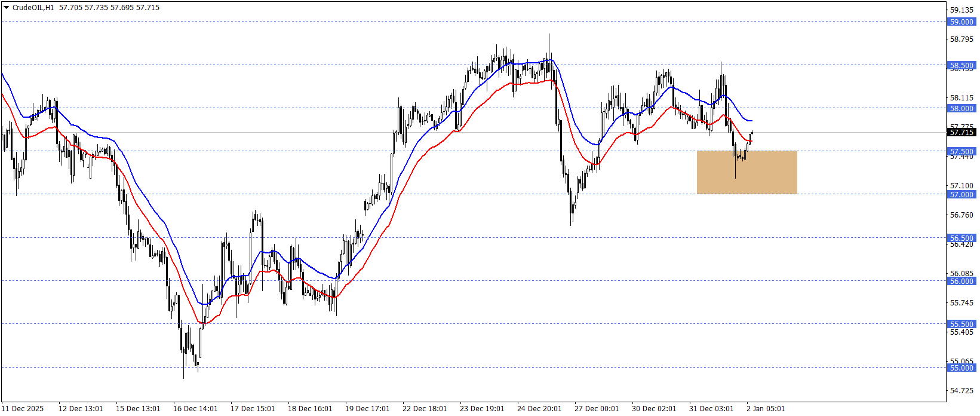Click the OHLC values in chart header
This screenshot has width=980, height=416.
[x=109, y=8]
